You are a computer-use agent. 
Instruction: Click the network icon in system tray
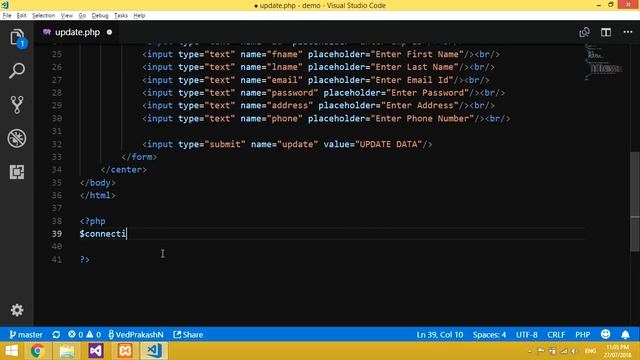[x=564, y=351]
